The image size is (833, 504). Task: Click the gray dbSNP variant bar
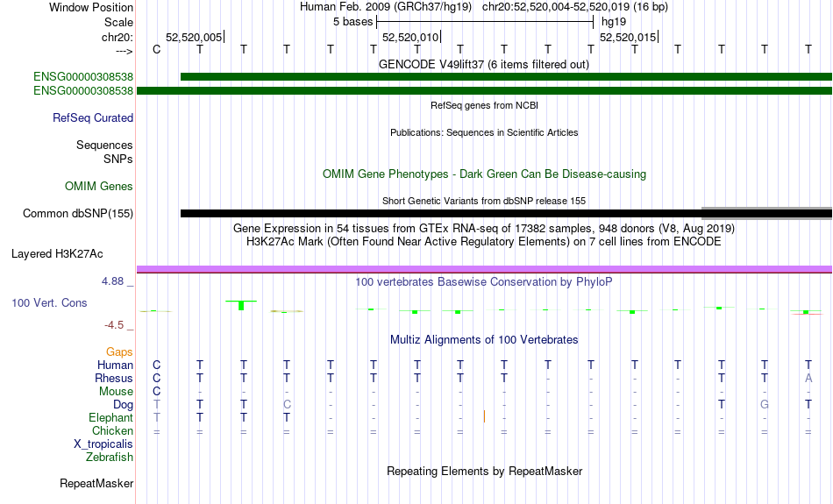point(766,214)
